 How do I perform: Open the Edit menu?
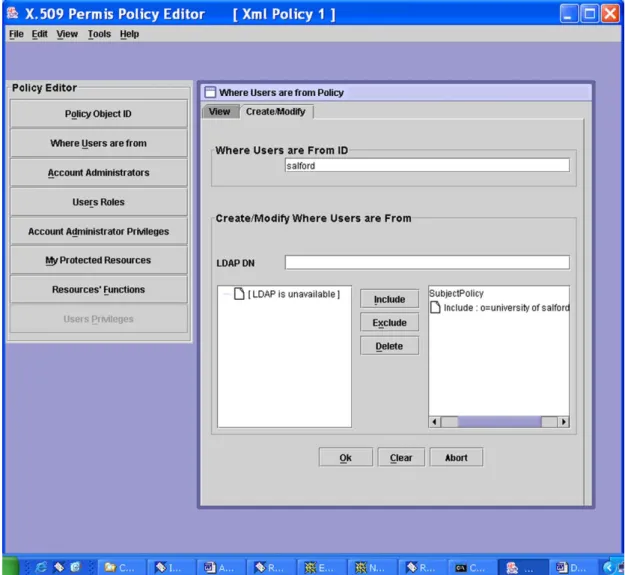pos(39,34)
